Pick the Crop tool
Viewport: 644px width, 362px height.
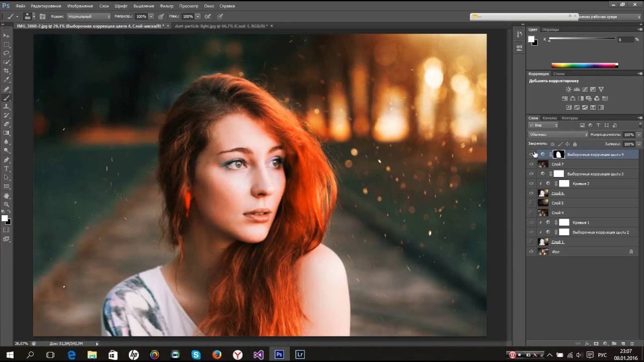point(7,71)
